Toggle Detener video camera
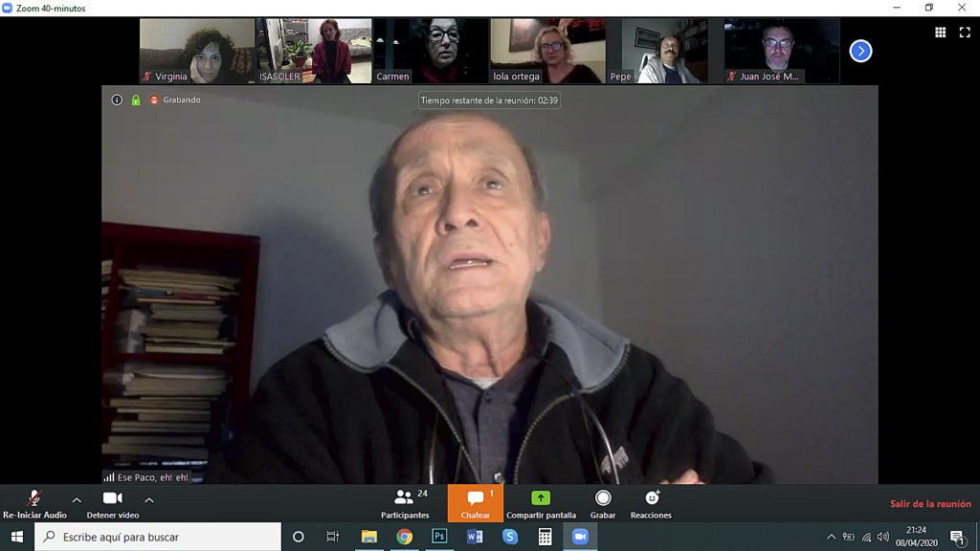This screenshot has width=980, height=551. pyautogui.click(x=113, y=502)
